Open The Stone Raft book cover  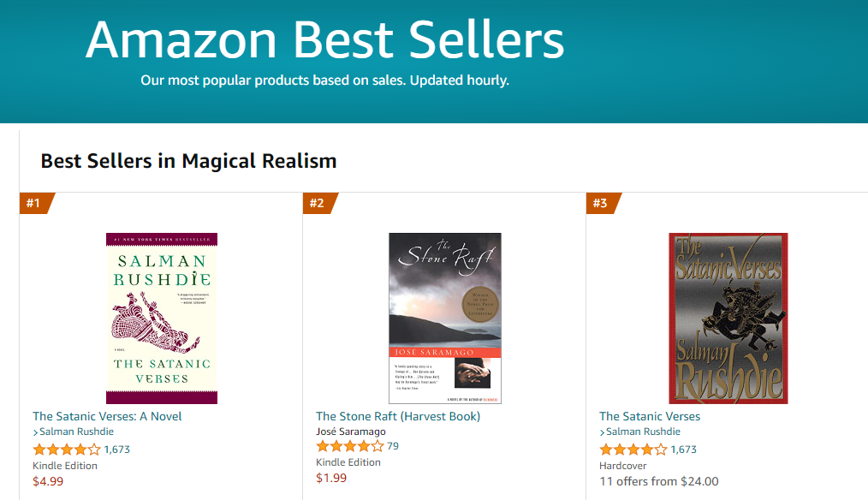[445, 318]
